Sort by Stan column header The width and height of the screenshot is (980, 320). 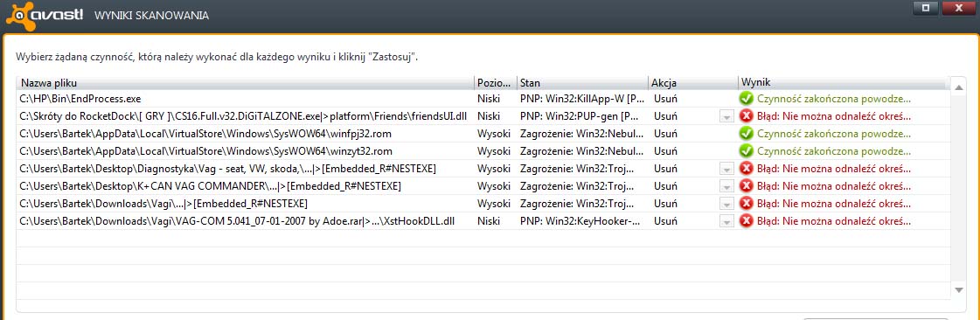582,82
